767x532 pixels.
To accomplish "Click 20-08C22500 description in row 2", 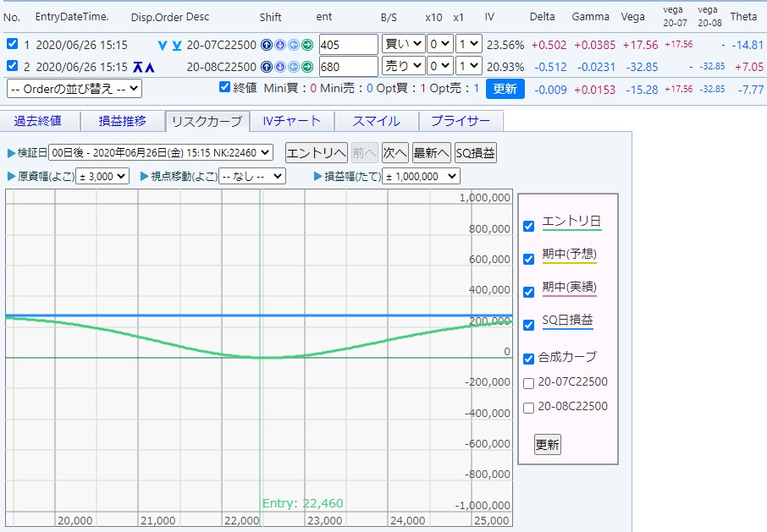I will click(x=221, y=67).
